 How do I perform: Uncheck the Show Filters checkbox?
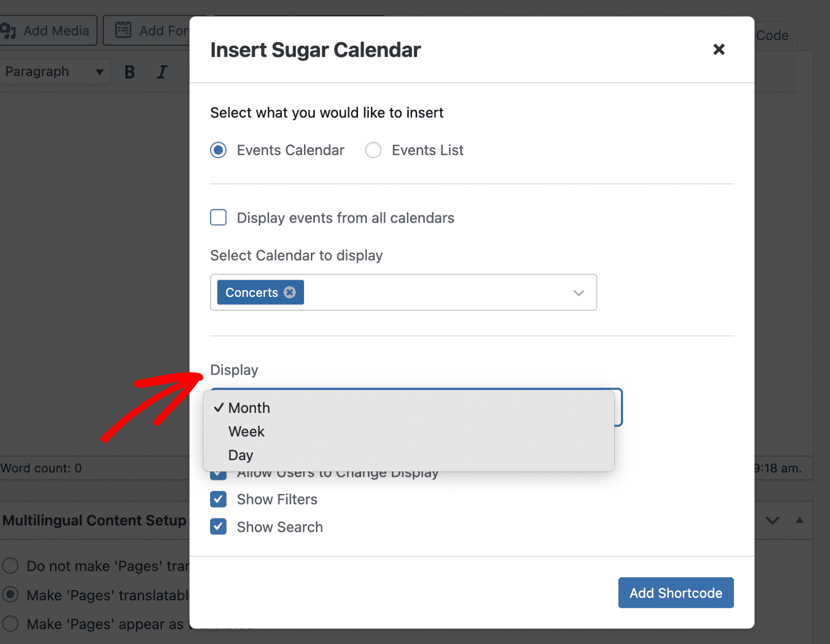(218, 499)
